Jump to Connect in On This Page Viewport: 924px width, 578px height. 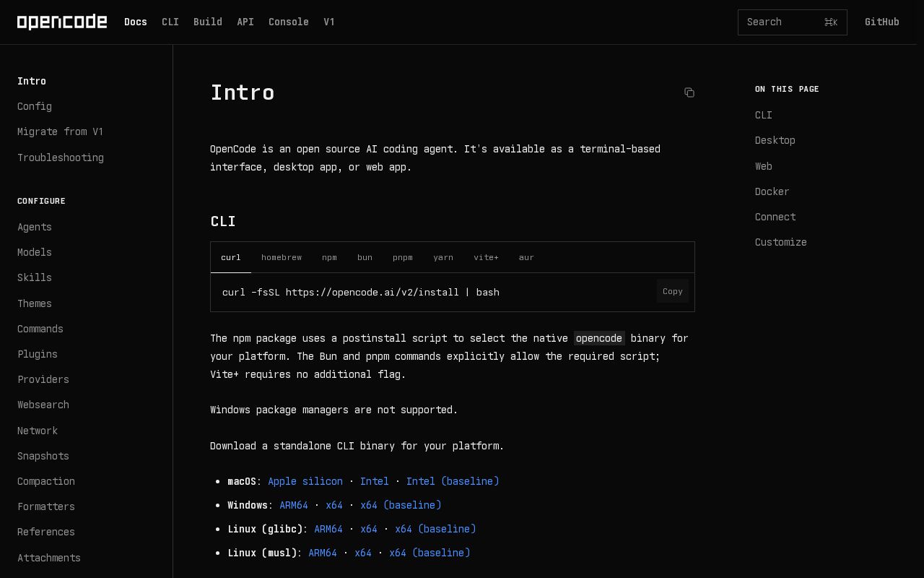click(x=775, y=217)
